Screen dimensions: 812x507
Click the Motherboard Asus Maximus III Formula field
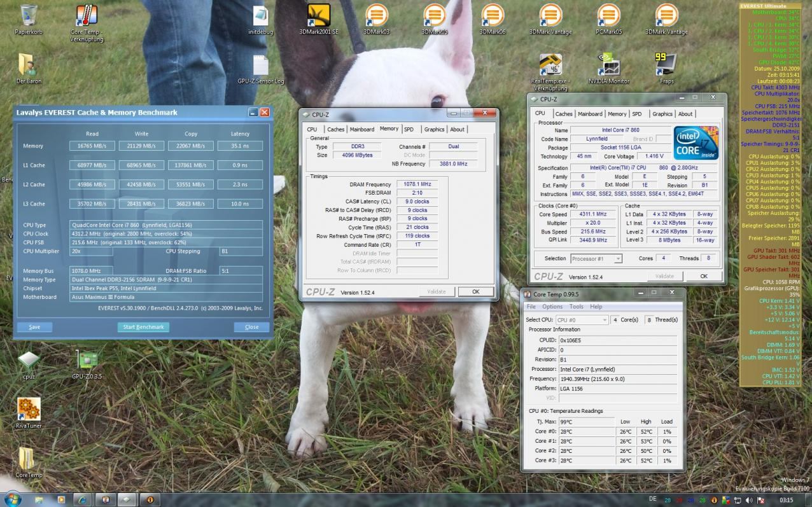click(167, 297)
